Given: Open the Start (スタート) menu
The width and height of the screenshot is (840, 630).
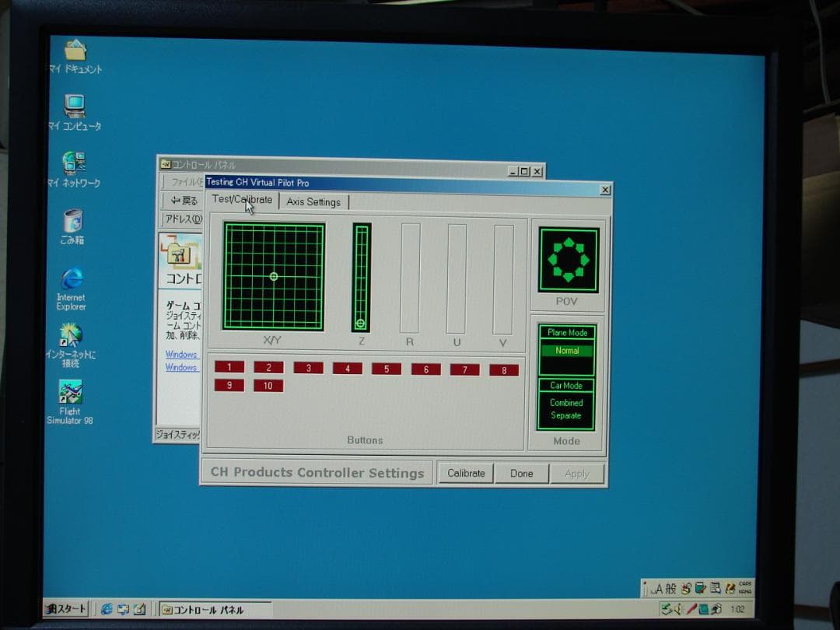Looking at the screenshot, I should (66, 609).
